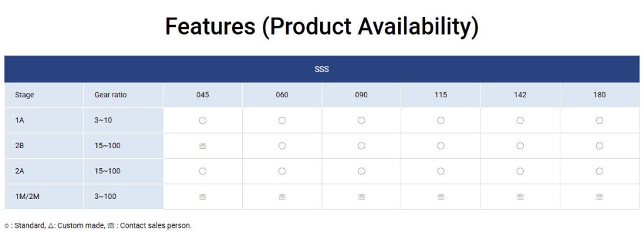Viewport: 644px width, 236px height.
Task: Click the standard circle for 2A size 060
Action: coord(282,171)
